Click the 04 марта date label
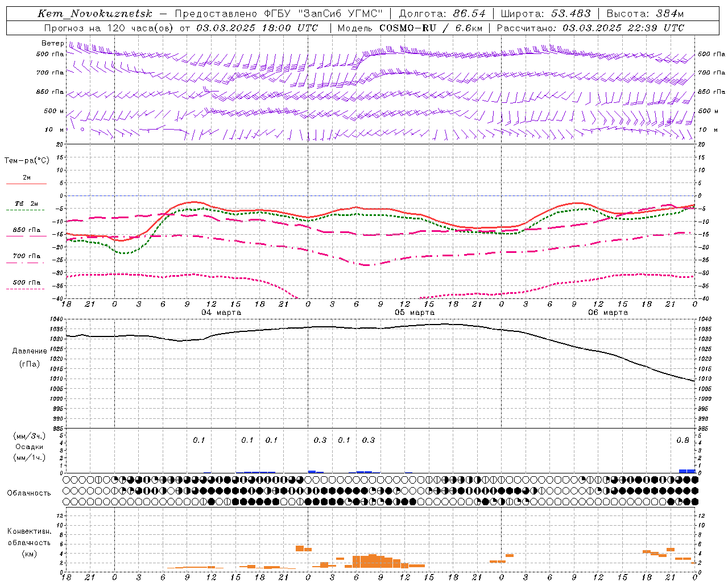728x582 pixels. (x=221, y=313)
